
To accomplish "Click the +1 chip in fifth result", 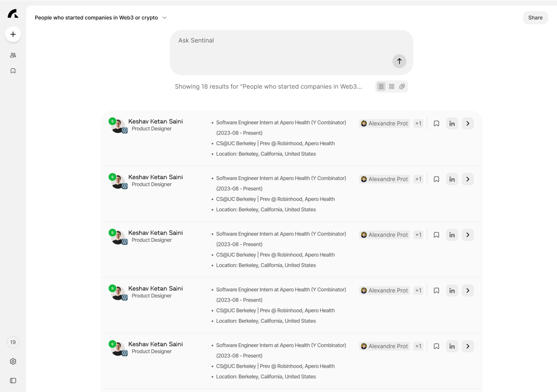I will pyautogui.click(x=418, y=346).
